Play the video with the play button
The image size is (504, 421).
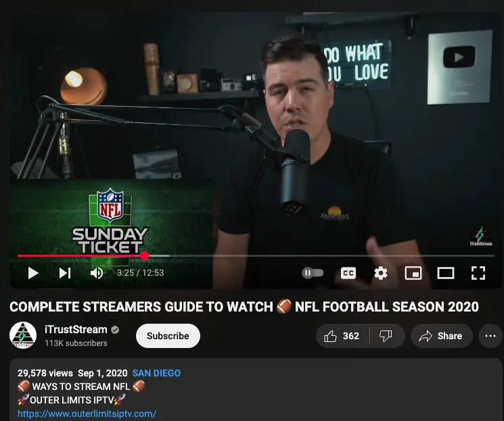(x=33, y=273)
